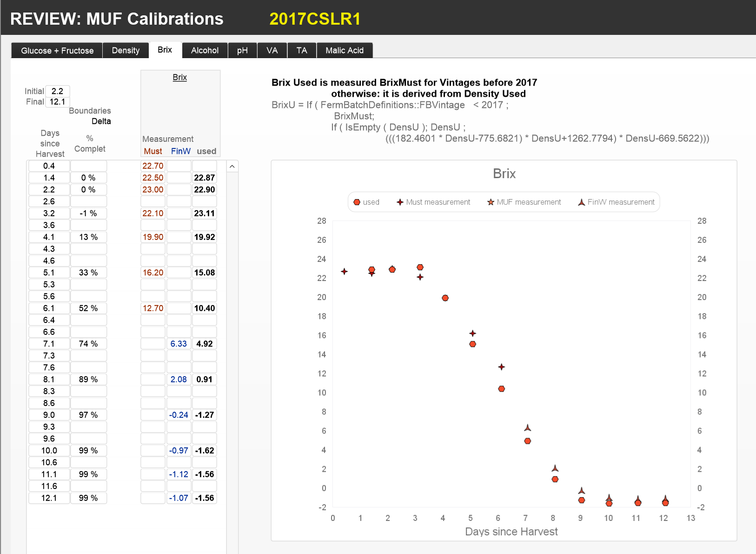Select FinW value -0.24
Viewport: 756px width, 554px height.
click(179, 415)
